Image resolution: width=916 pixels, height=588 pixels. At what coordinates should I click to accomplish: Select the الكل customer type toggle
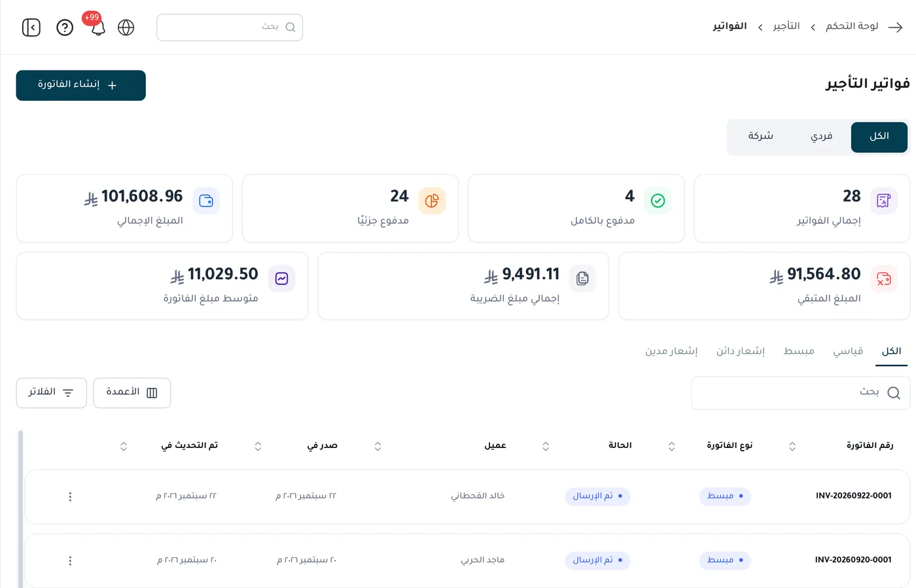(879, 137)
